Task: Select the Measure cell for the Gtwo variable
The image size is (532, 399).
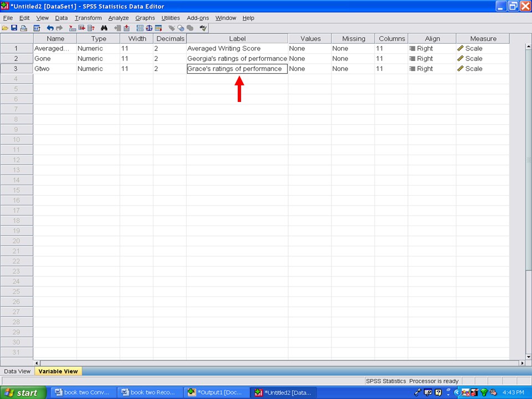Action: pos(482,69)
